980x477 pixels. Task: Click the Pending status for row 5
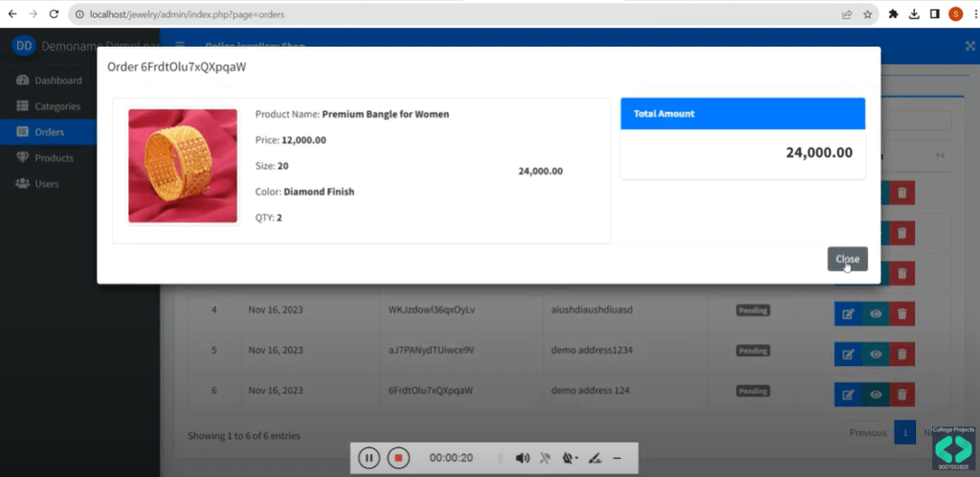coord(752,351)
